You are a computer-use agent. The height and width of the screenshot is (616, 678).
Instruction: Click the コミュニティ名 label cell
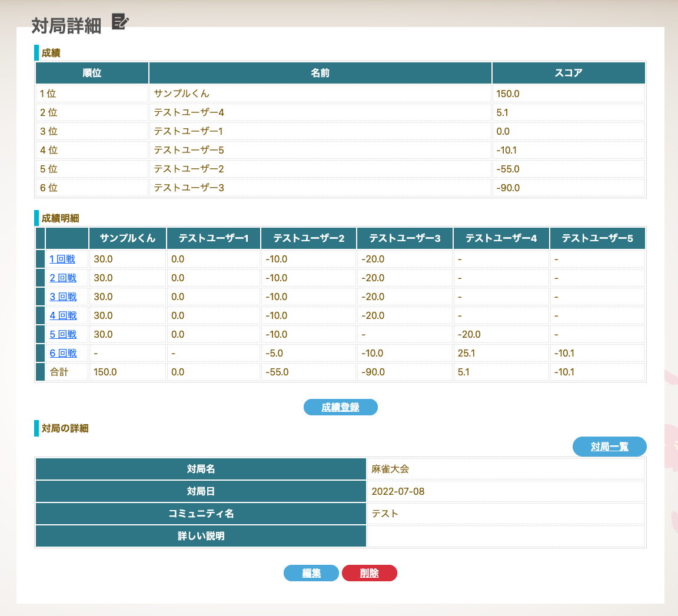pyautogui.click(x=201, y=514)
